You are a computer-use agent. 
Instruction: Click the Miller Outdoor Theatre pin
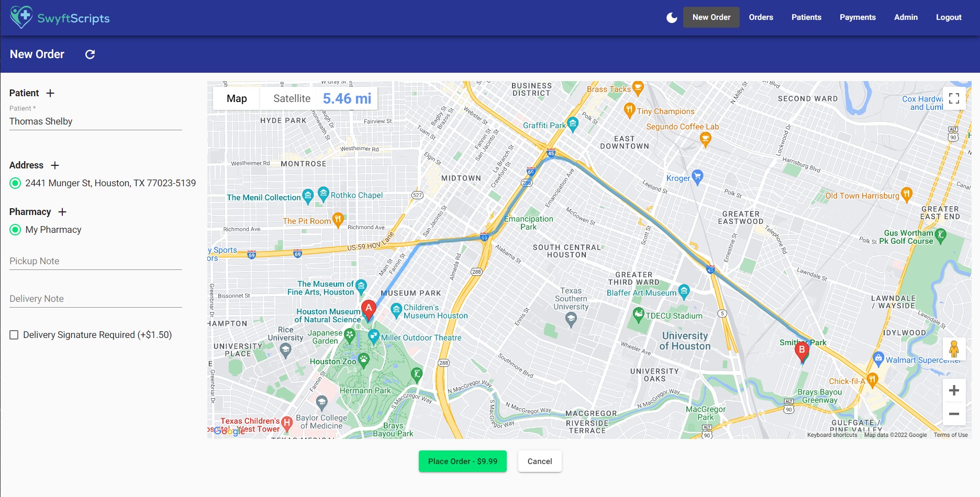(x=373, y=336)
